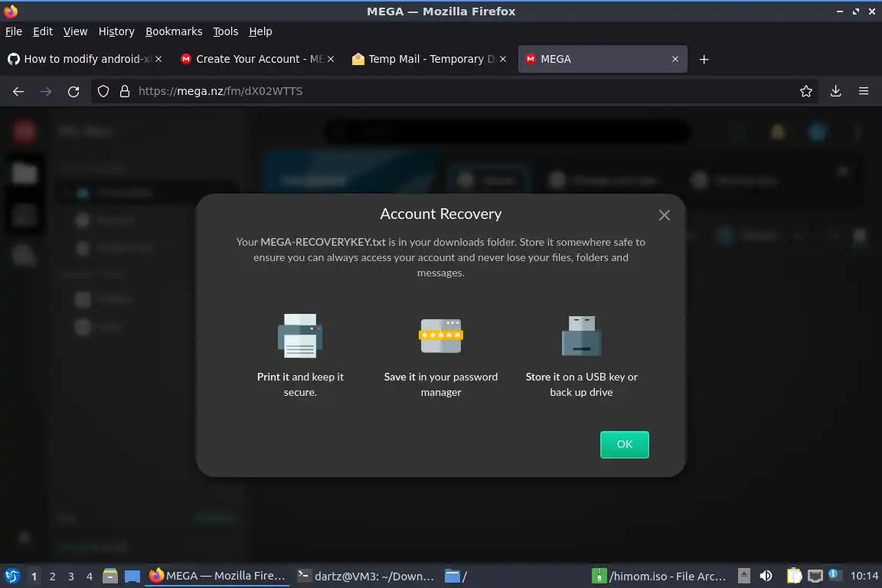Click the eject removable media tray icon
Viewport: 882px width, 588px height.
pyautogui.click(x=743, y=577)
